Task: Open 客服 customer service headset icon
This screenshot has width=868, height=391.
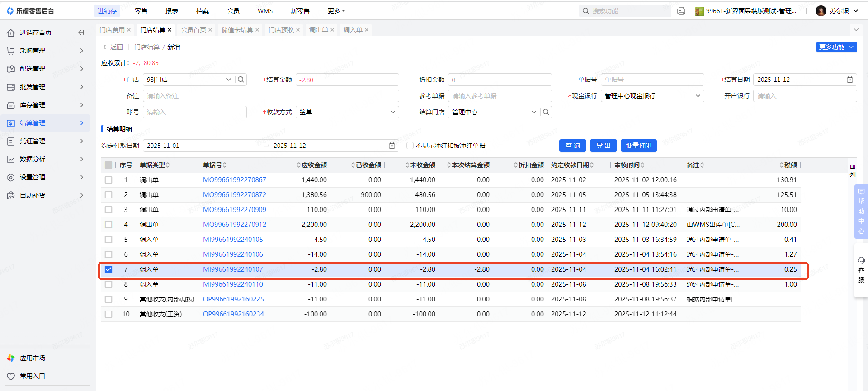Action: 861,260
